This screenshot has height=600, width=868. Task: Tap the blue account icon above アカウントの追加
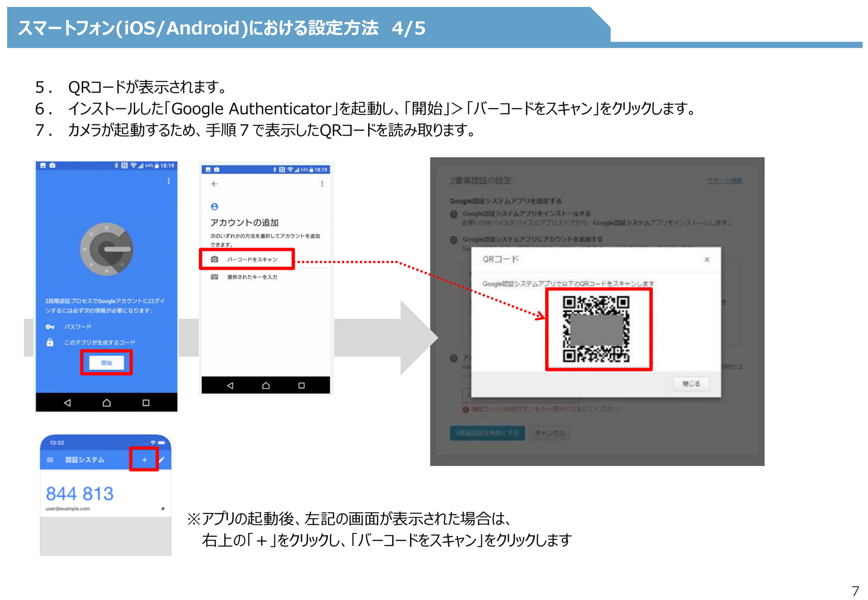[x=214, y=207]
